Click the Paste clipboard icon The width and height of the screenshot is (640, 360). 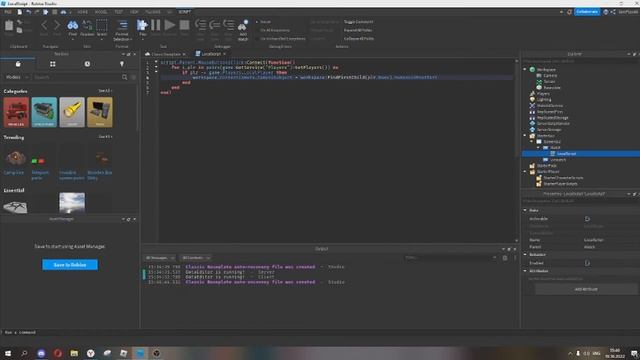coord(9,26)
